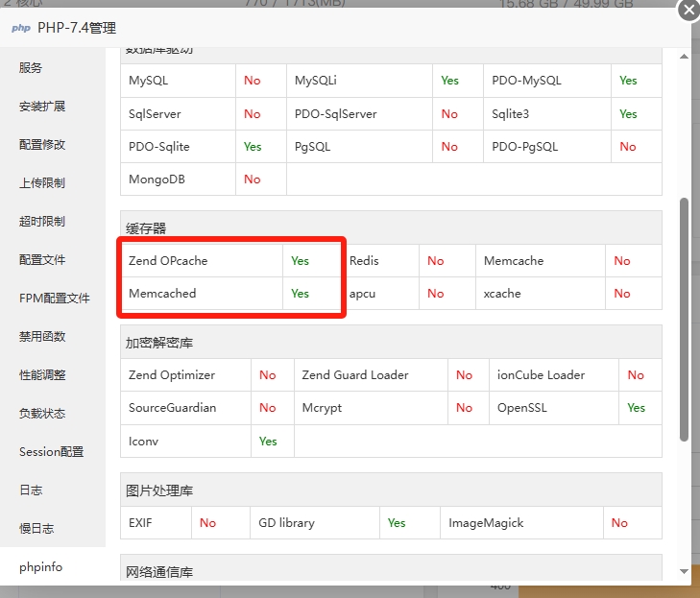Image resolution: width=700 pixels, height=598 pixels.
Task: View the 负载状态 tab
Action: coord(42,414)
